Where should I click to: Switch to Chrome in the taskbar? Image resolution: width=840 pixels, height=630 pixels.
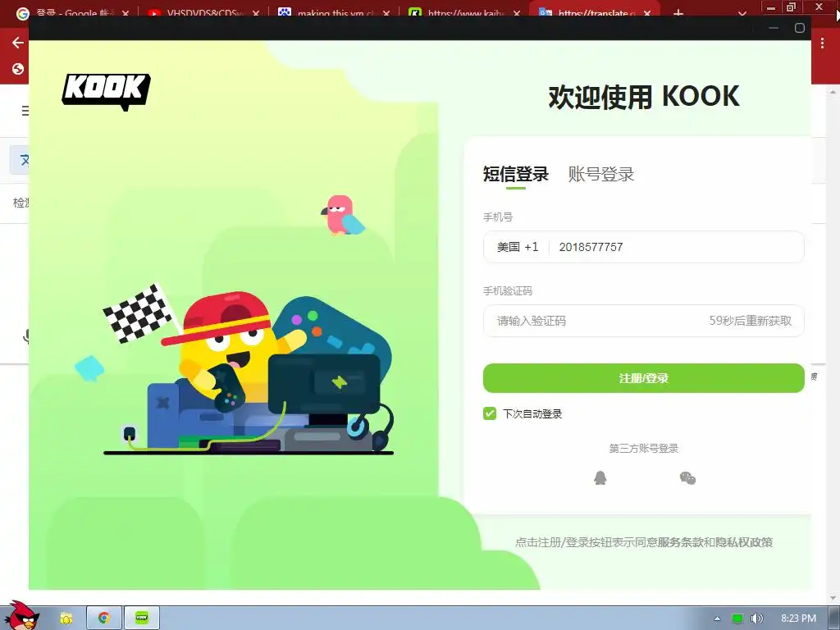tap(104, 619)
